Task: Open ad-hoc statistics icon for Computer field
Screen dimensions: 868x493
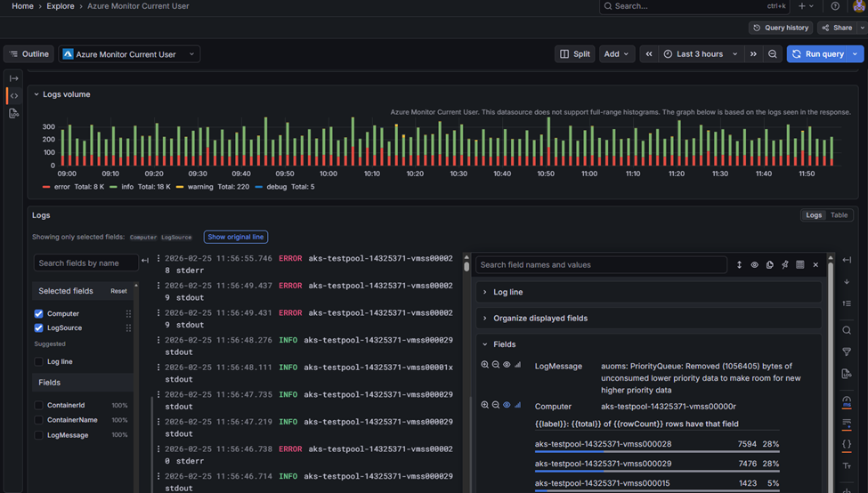Action: 517,405
